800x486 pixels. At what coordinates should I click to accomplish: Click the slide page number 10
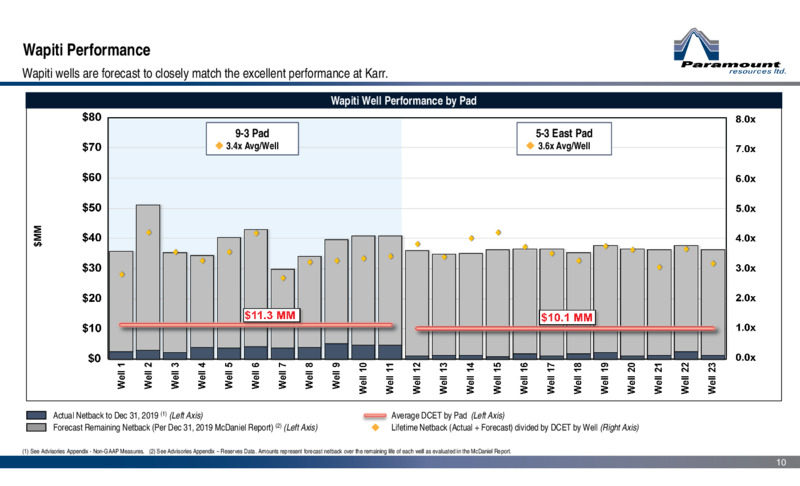781,462
